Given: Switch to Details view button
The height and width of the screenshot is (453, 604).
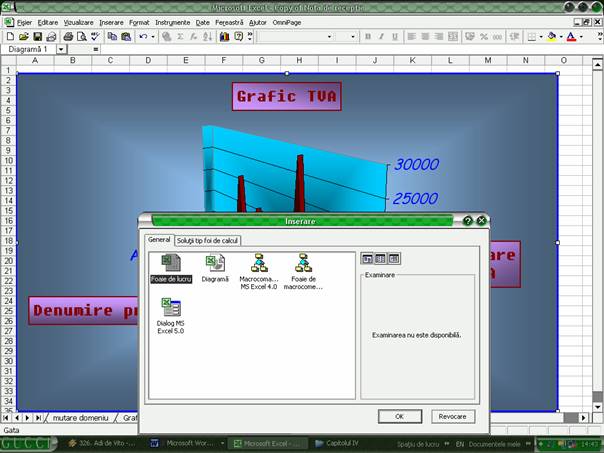Looking at the screenshot, I should [x=394, y=258].
